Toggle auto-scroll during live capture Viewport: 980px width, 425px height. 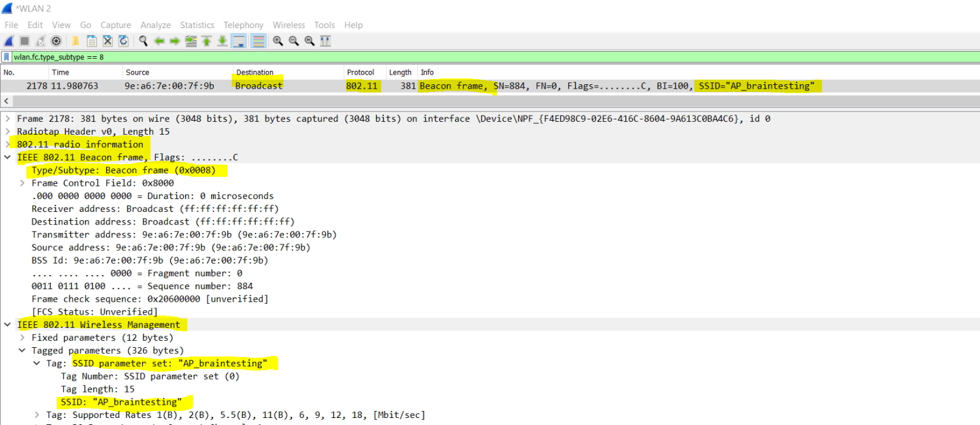239,41
